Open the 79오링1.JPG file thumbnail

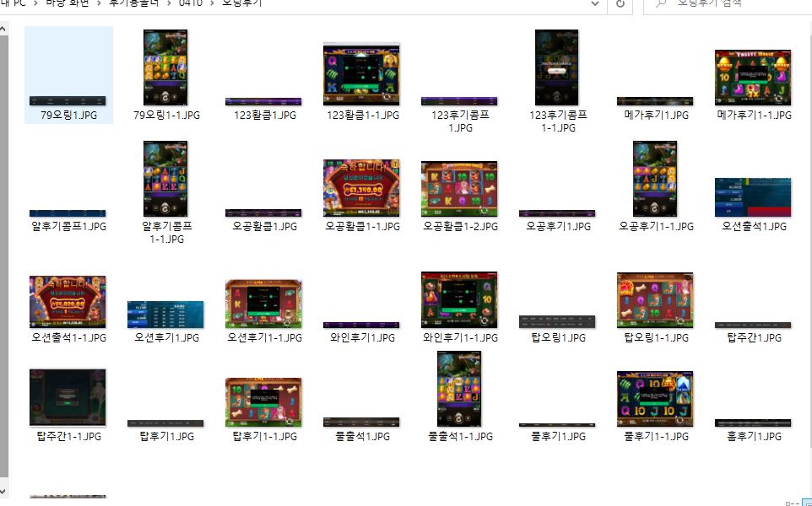[68, 100]
